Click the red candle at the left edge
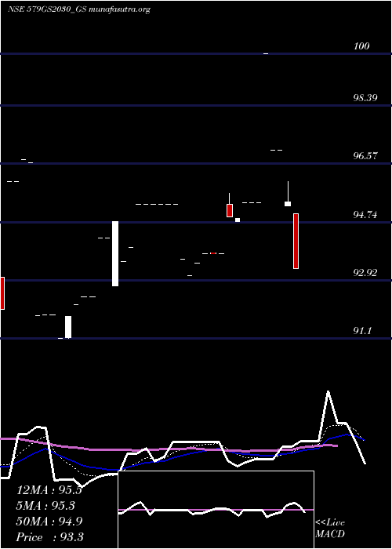This screenshot has width=392, height=549. 2,293
